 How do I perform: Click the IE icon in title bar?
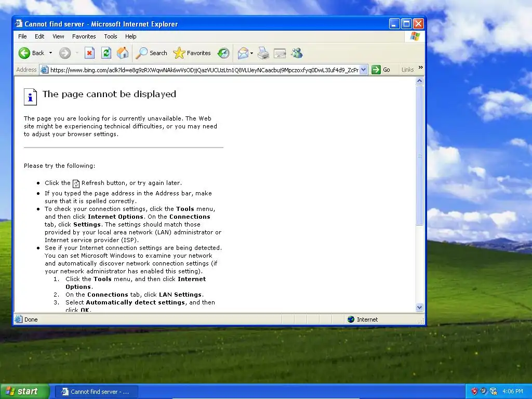[19, 23]
